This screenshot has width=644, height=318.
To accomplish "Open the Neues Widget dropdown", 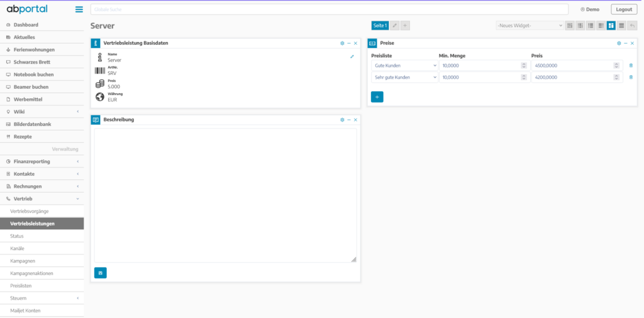I will point(530,25).
